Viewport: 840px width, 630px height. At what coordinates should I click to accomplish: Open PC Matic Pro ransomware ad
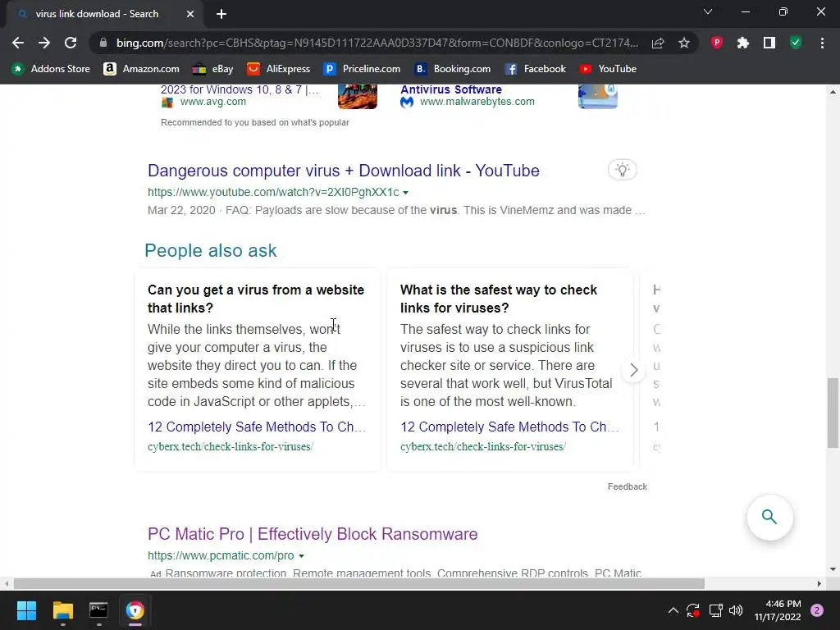pyautogui.click(x=313, y=533)
